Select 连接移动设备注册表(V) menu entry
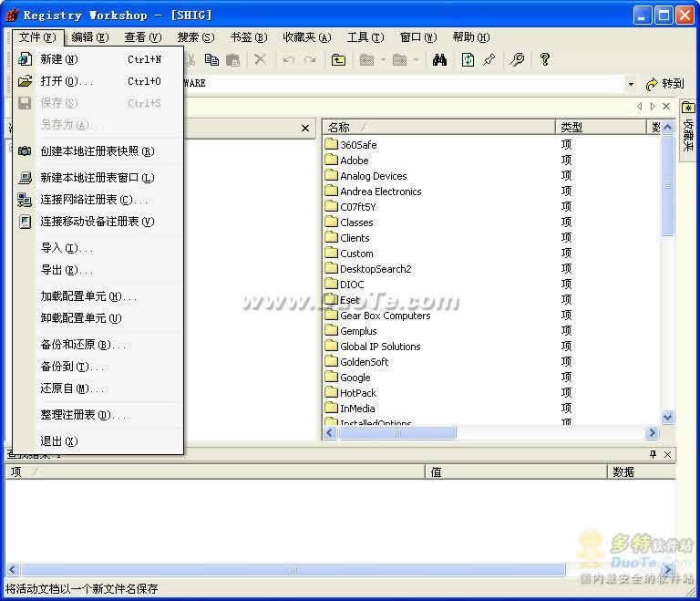Screen dimensions: 700x601 (98, 222)
